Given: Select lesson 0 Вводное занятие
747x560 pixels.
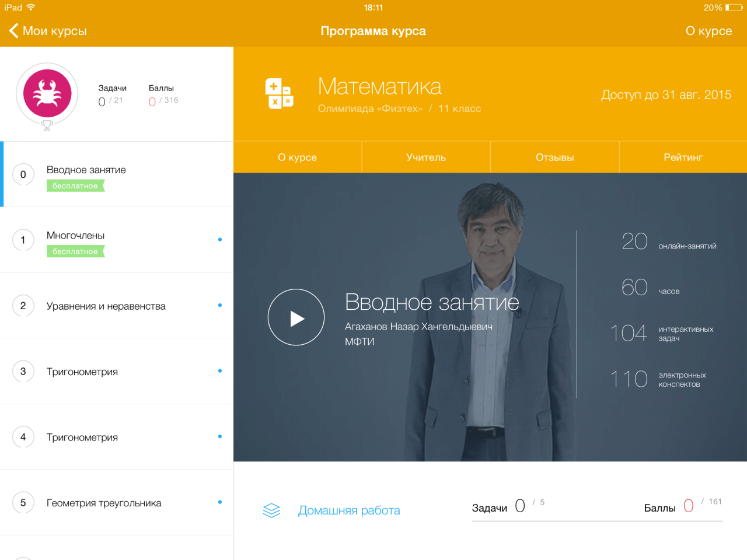Looking at the screenshot, I should tap(117, 174).
